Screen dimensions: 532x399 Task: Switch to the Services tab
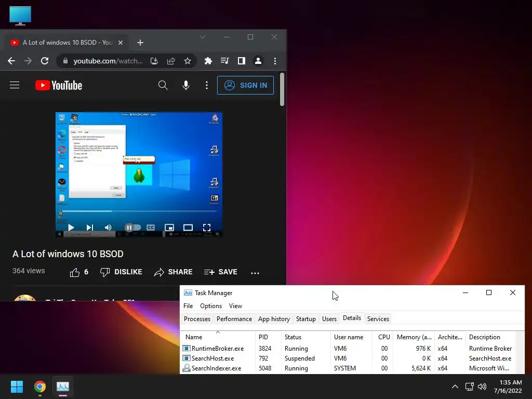(x=378, y=319)
